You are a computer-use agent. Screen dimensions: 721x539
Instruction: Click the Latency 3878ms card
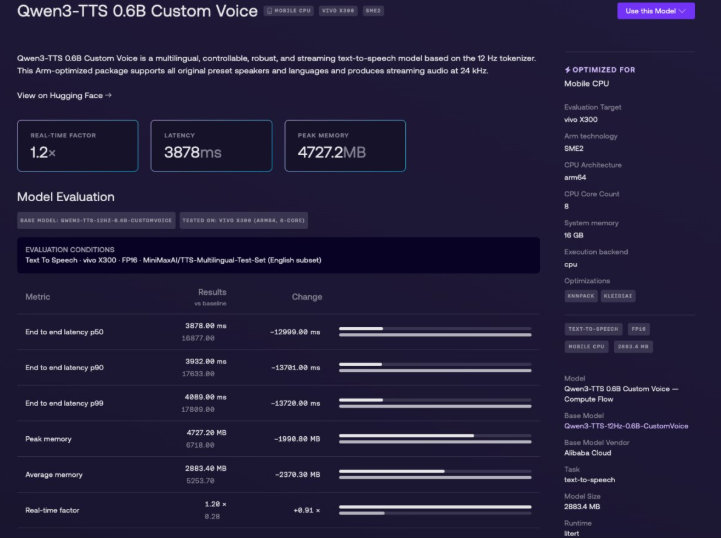[212, 146]
